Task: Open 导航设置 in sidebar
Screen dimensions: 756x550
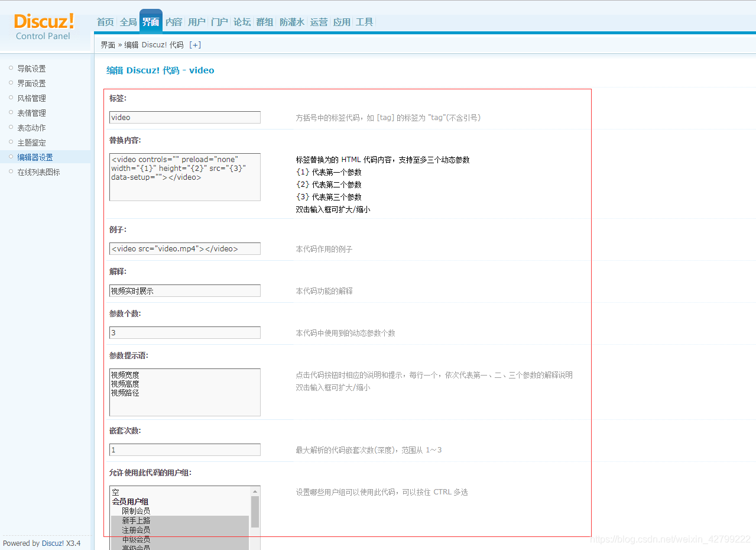Action: click(x=31, y=69)
